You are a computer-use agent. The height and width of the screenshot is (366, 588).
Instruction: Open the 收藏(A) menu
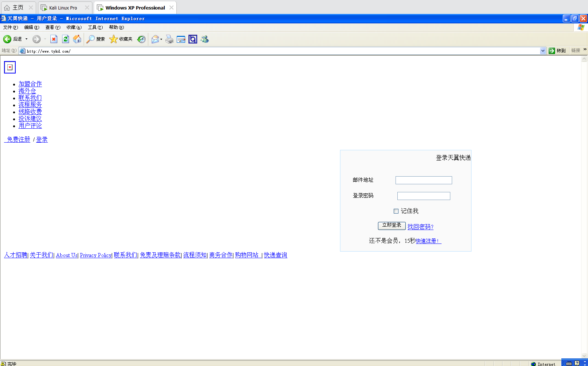click(x=74, y=27)
